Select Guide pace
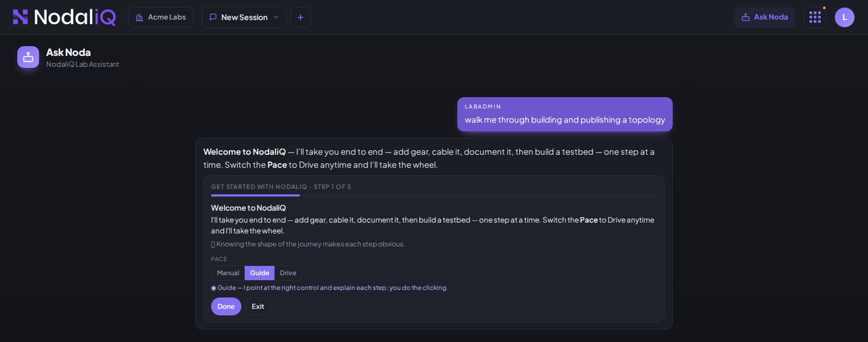The width and height of the screenshot is (868, 342). click(x=259, y=273)
